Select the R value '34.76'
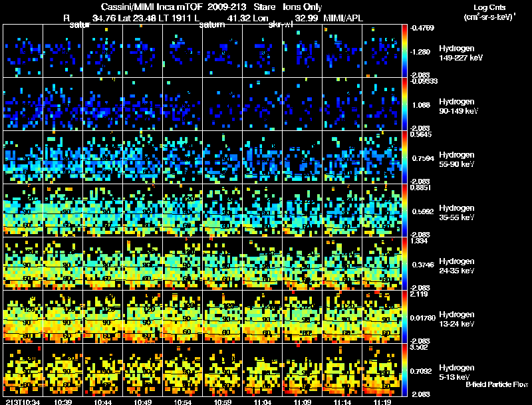The image size is (532, 405). [x=104, y=18]
